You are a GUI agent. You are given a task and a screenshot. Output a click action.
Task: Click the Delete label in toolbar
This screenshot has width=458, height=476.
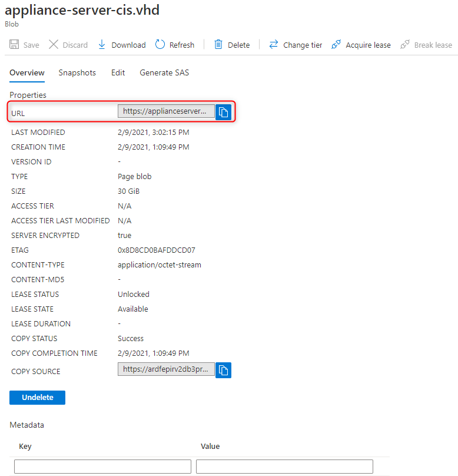238,45
